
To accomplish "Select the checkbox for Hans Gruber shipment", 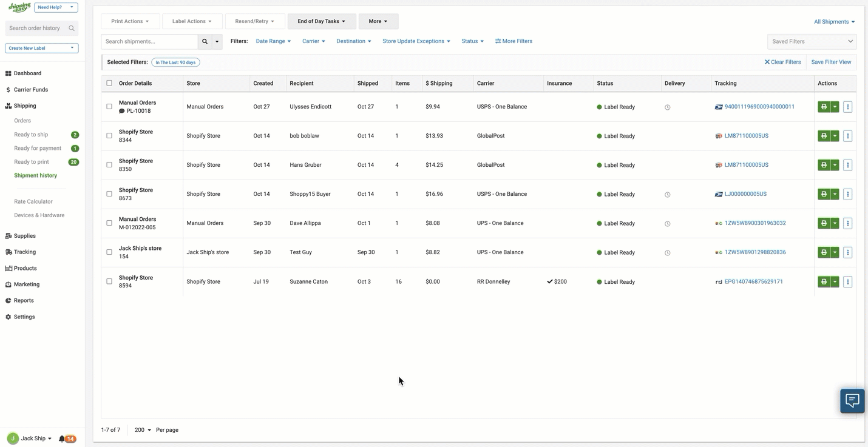I will pos(109,165).
